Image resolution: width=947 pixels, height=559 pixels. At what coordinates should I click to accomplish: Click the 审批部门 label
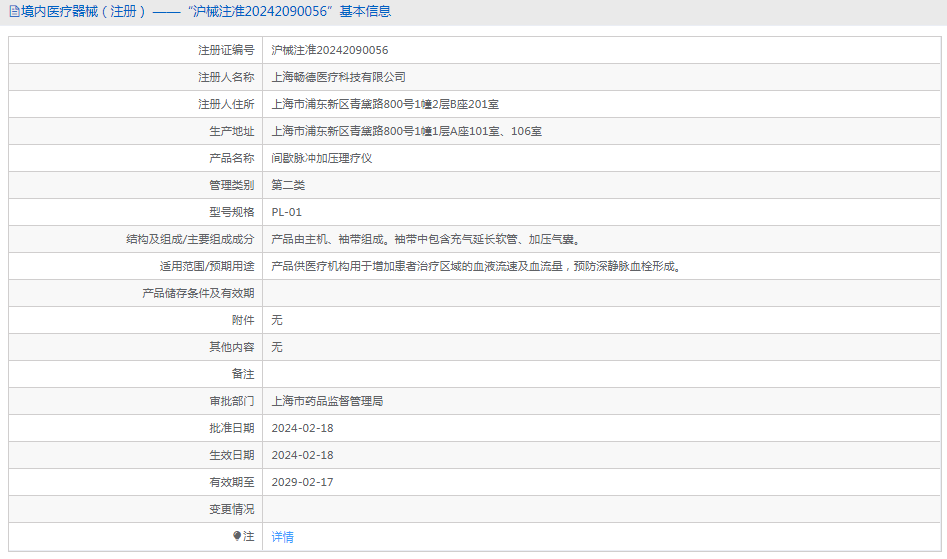[232, 401]
